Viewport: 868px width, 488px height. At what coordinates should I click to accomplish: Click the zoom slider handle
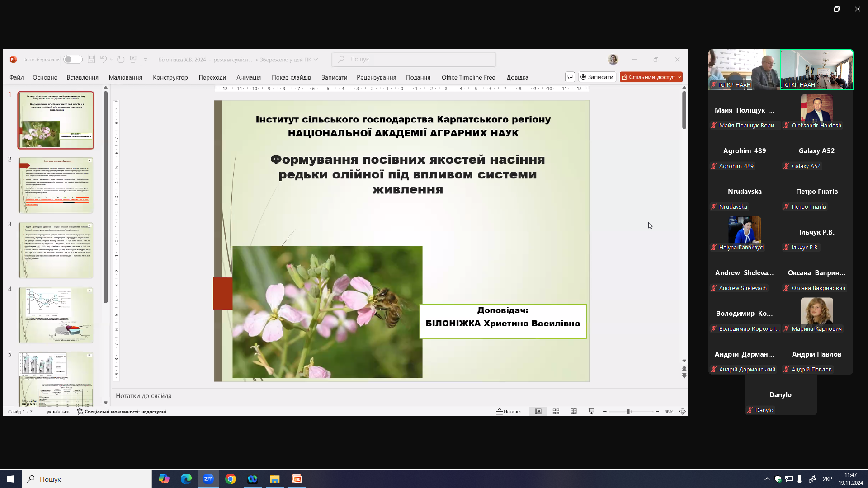pyautogui.click(x=628, y=412)
